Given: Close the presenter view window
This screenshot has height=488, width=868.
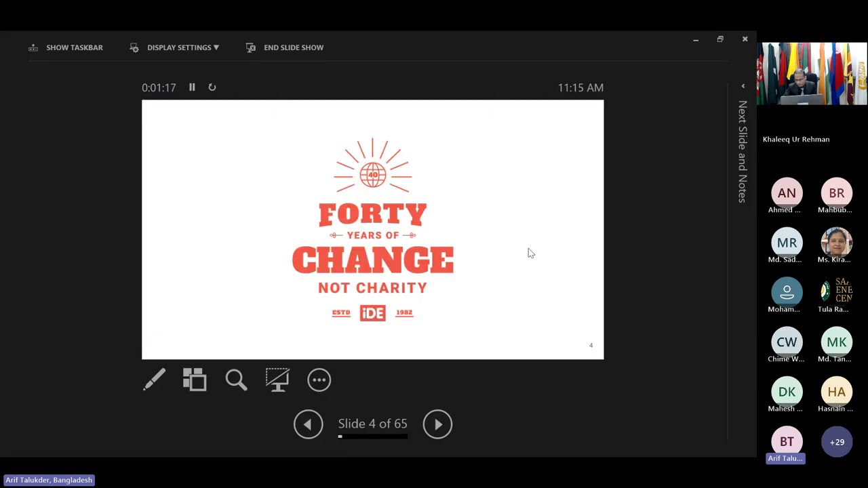Looking at the screenshot, I should coord(745,39).
